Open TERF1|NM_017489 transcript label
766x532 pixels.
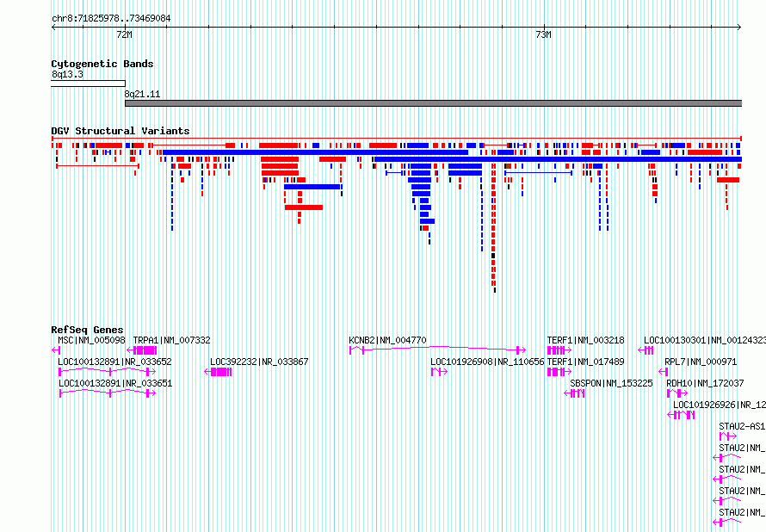click(x=586, y=362)
